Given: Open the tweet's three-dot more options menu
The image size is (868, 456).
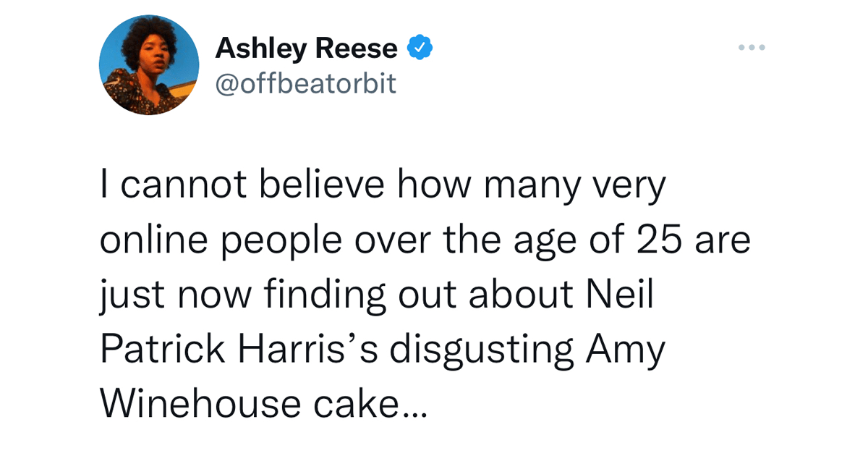Looking at the screenshot, I should 752,48.
